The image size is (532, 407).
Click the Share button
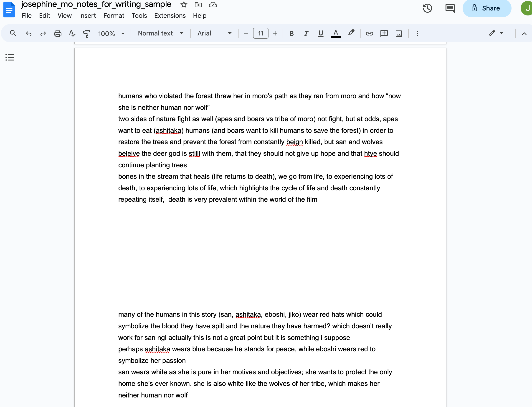(487, 8)
